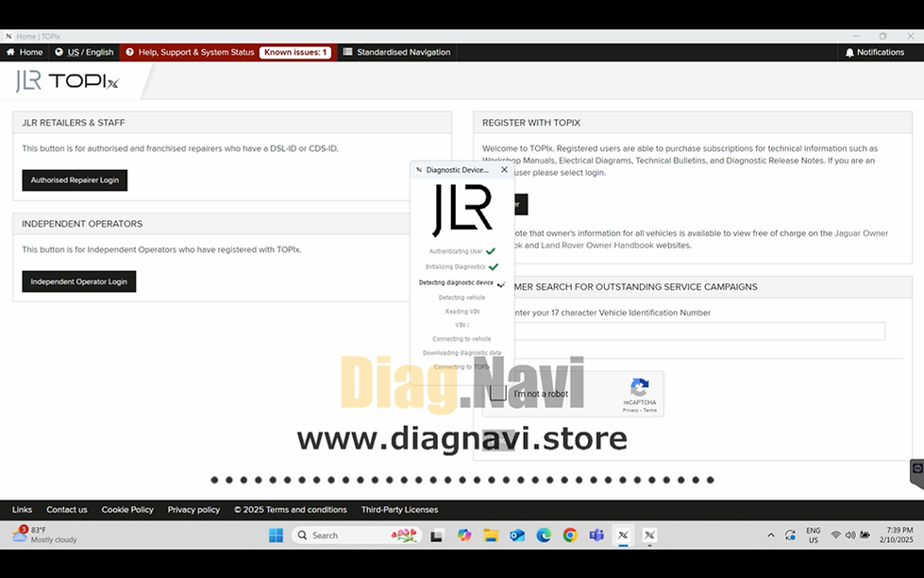Switch to the active TOPIx taskbar app

pos(623,535)
